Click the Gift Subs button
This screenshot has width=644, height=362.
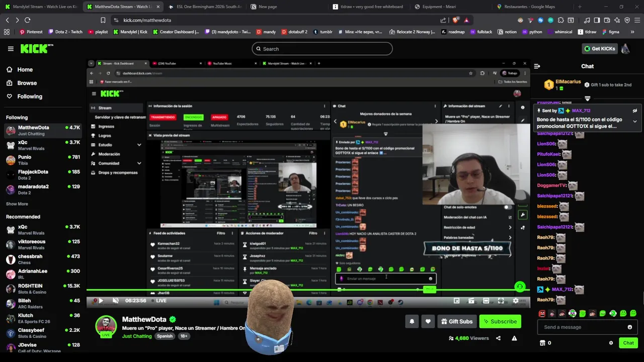click(457, 322)
